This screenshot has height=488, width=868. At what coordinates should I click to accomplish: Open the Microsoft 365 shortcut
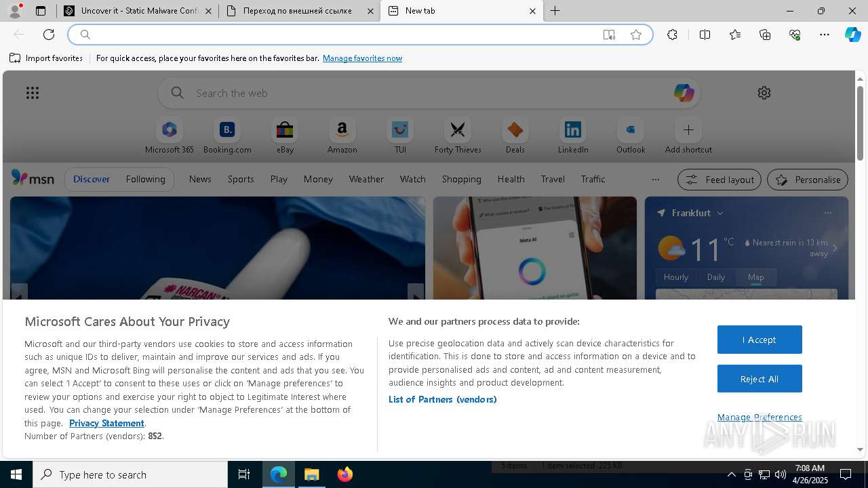coord(170,136)
